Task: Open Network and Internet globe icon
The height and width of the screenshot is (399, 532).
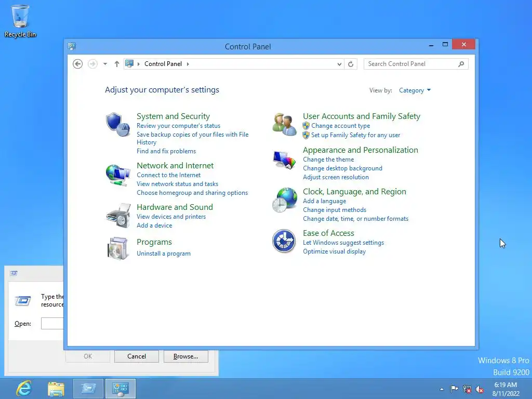Action: pyautogui.click(x=117, y=175)
